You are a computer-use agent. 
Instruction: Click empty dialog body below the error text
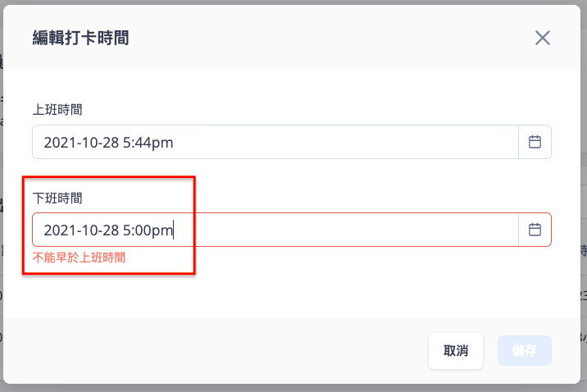click(292, 292)
